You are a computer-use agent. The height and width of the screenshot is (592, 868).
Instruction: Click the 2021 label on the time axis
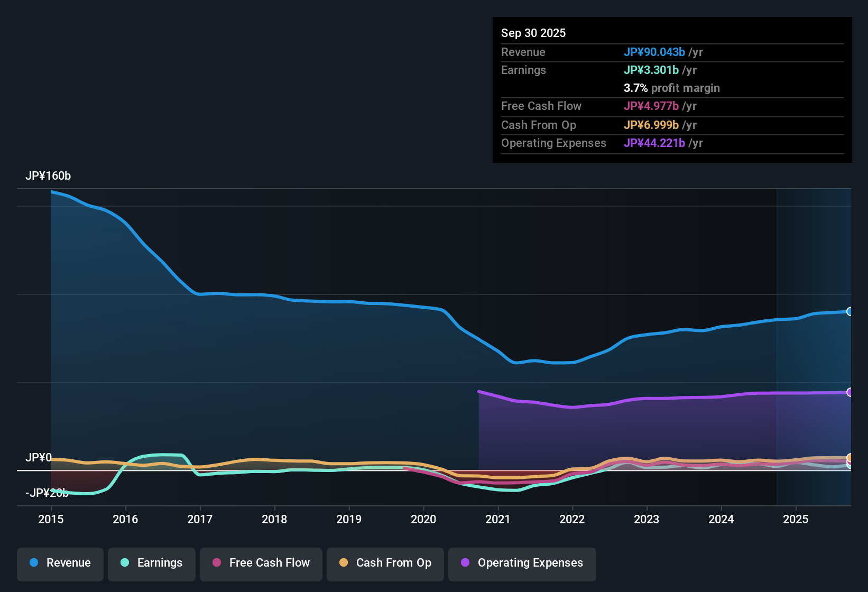pos(497,520)
